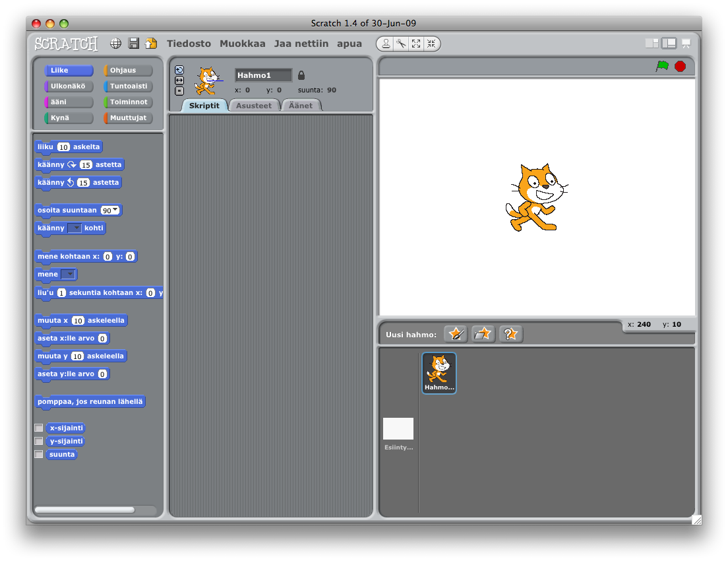Click the käänny clockwise 15 astetta block

(x=80, y=164)
